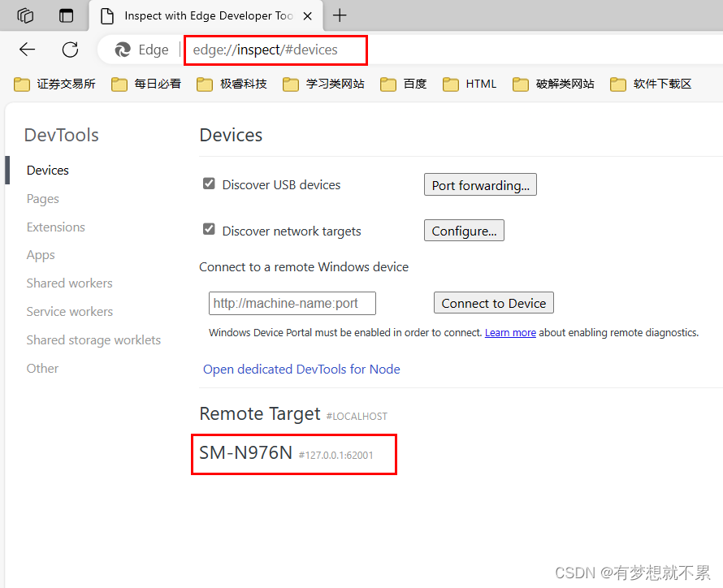The height and width of the screenshot is (588, 723).
Task: Toggle the Discover network targets checkbox
Action: click(x=209, y=229)
